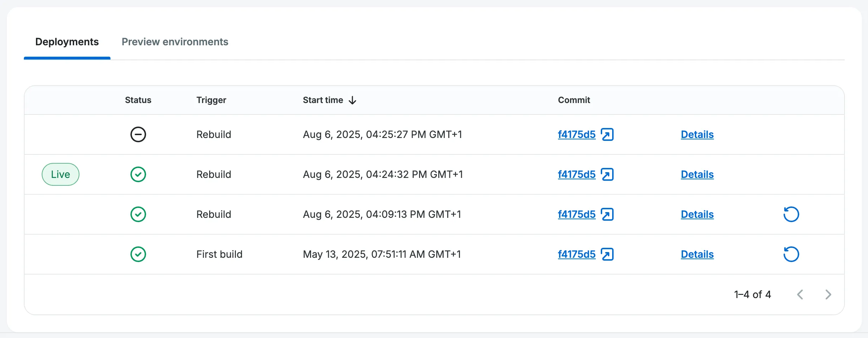
Task: Go to the previous page of deployments
Action: [x=800, y=295]
